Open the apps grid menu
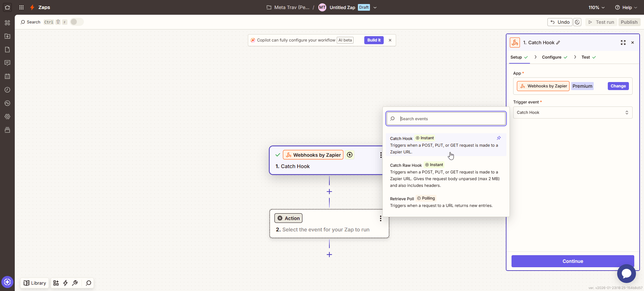 pos(21,7)
